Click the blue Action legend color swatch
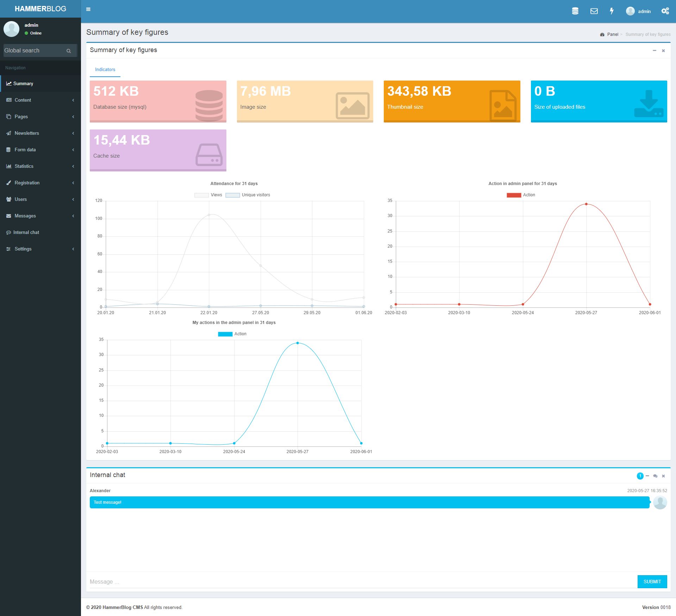The width and height of the screenshot is (676, 616). click(x=225, y=334)
